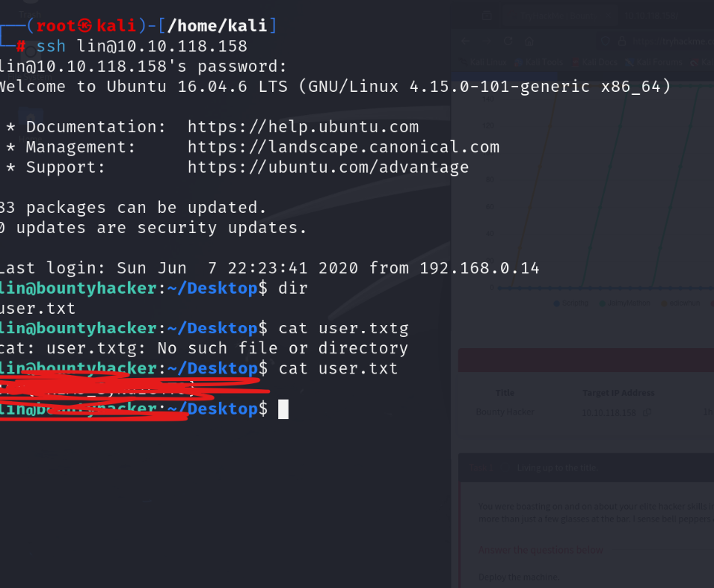Viewport: 714px width, 588px height.
Task: Close the TryHackMe | Bounty browser tab
Action: 608,16
